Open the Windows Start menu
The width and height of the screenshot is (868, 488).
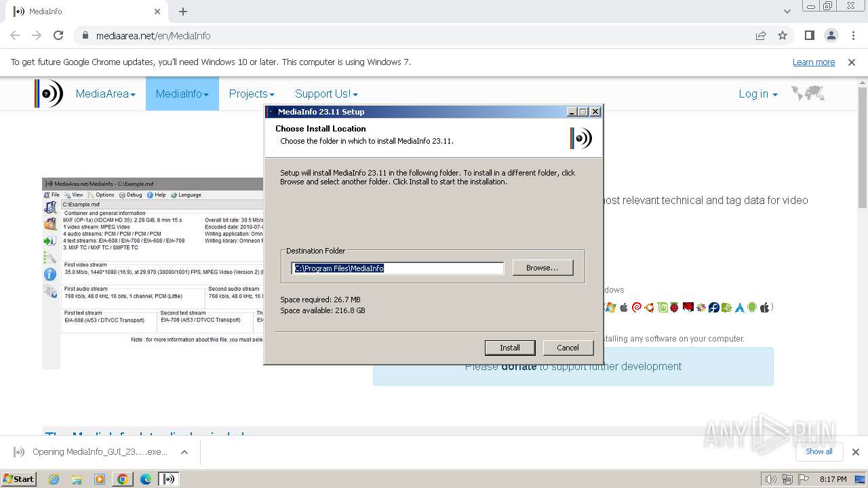click(18, 479)
